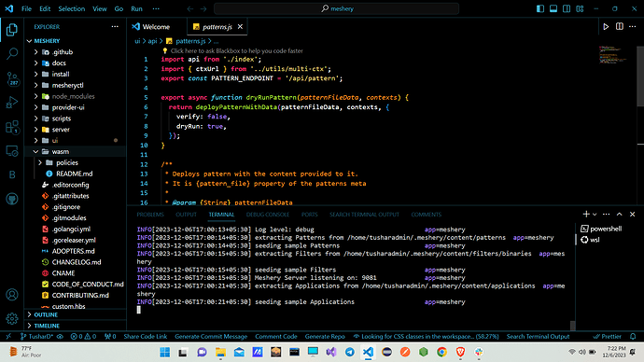
Task: Create a new terminal with plus icon
Action: pos(586,214)
